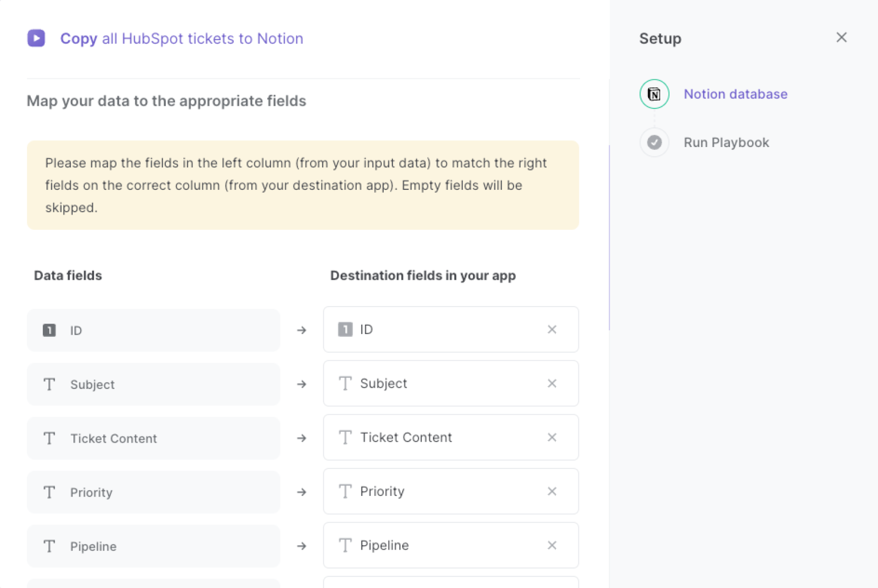Open the 'Copy all HubSpot tickets to Notion' title link

[x=182, y=38]
